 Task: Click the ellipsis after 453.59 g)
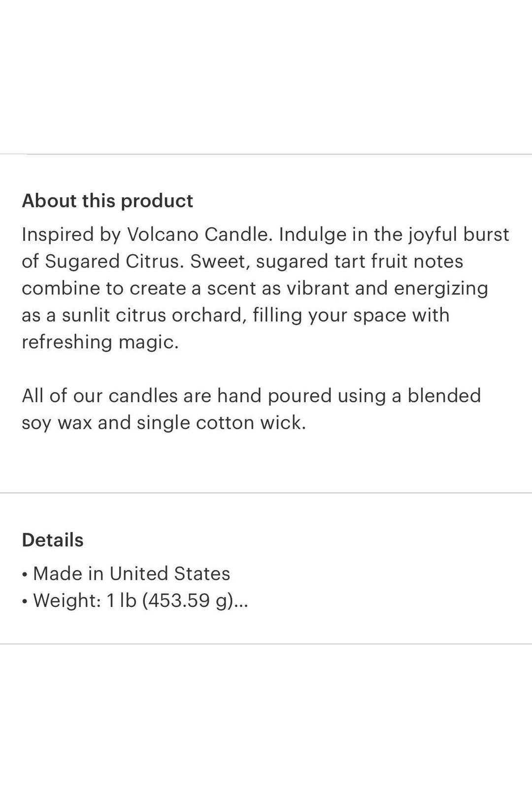(x=240, y=600)
